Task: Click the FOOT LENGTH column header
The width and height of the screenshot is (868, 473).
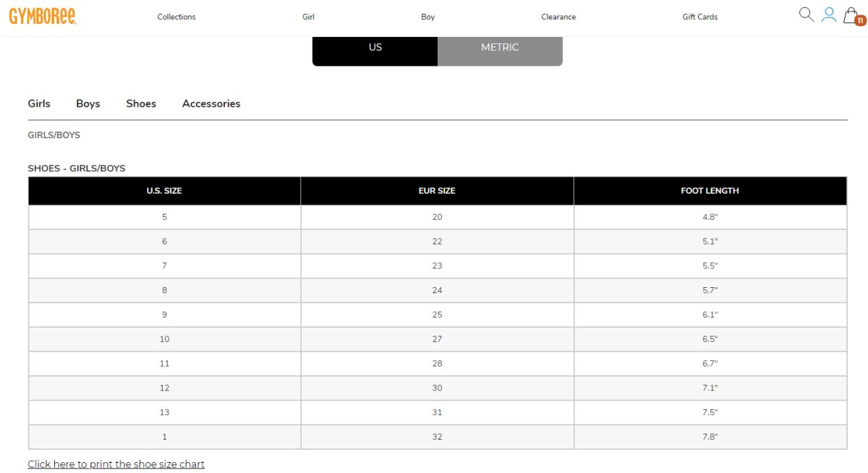Action: point(710,191)
